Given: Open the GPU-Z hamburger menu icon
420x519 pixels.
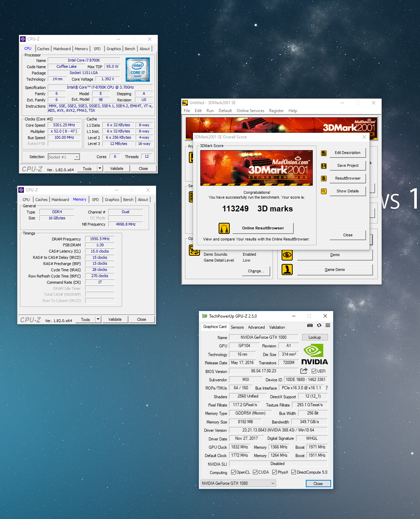Looking at the screenshot, I should tap(328, 325).
